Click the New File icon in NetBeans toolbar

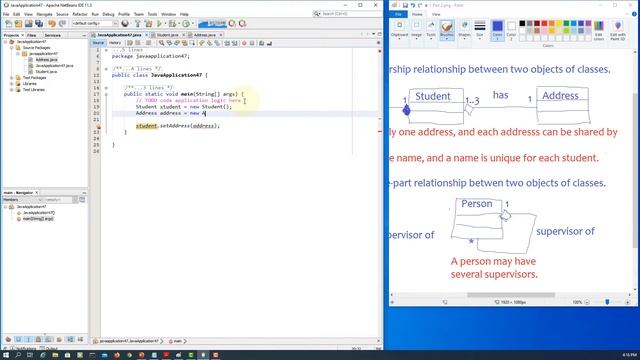tap(9, 24)
